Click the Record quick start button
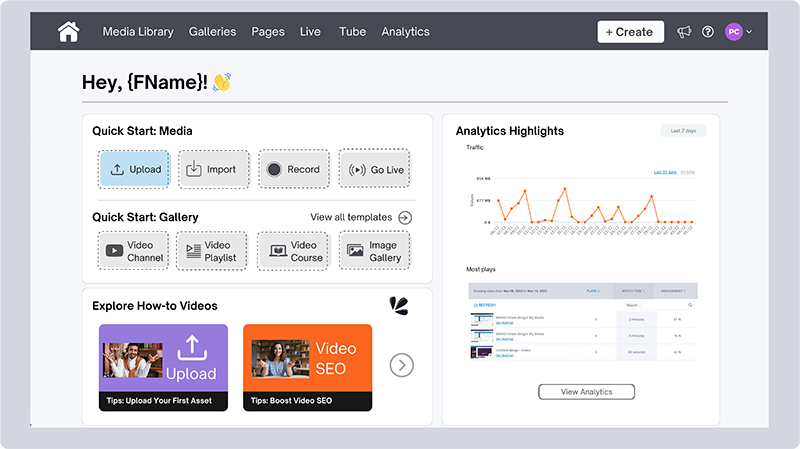The image size is (800, 449). [x=294, y=169]
